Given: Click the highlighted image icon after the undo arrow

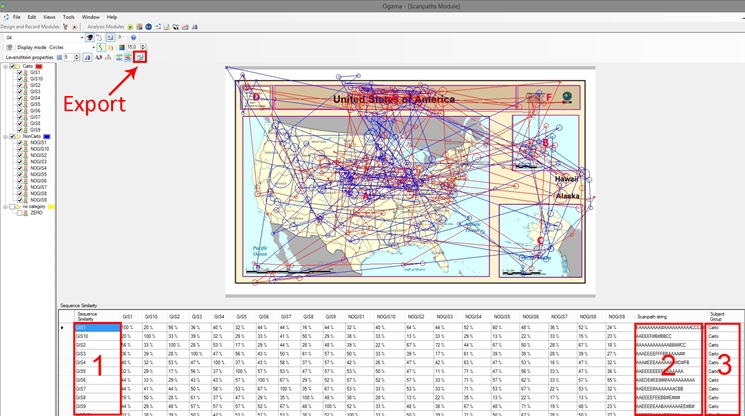Looking at the screenshot, I should [x=110, y=38].
